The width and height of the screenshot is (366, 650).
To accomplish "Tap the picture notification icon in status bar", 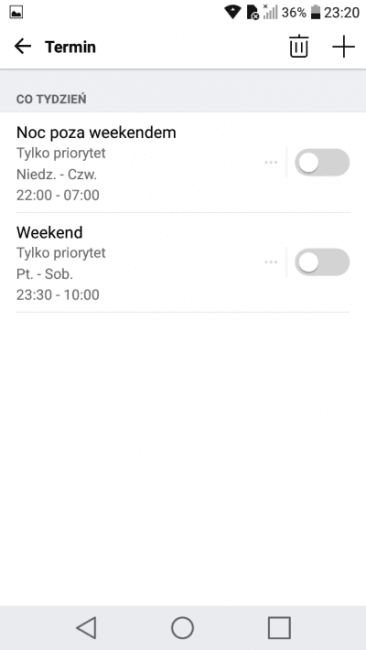I will coord(16,13).
